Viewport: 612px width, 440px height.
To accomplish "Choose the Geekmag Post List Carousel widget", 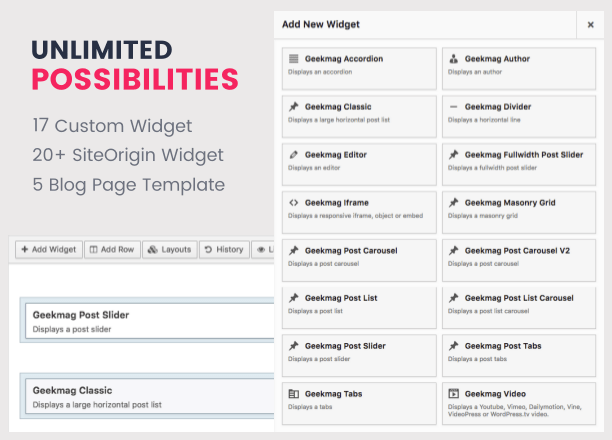I will [x=519, y=308].
